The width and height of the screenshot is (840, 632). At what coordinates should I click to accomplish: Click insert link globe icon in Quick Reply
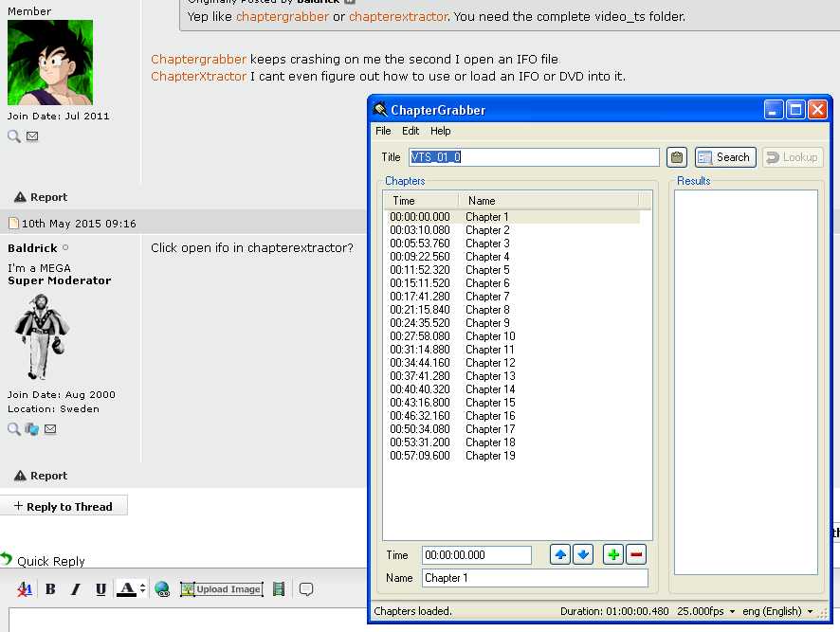(x=162, y=589)
